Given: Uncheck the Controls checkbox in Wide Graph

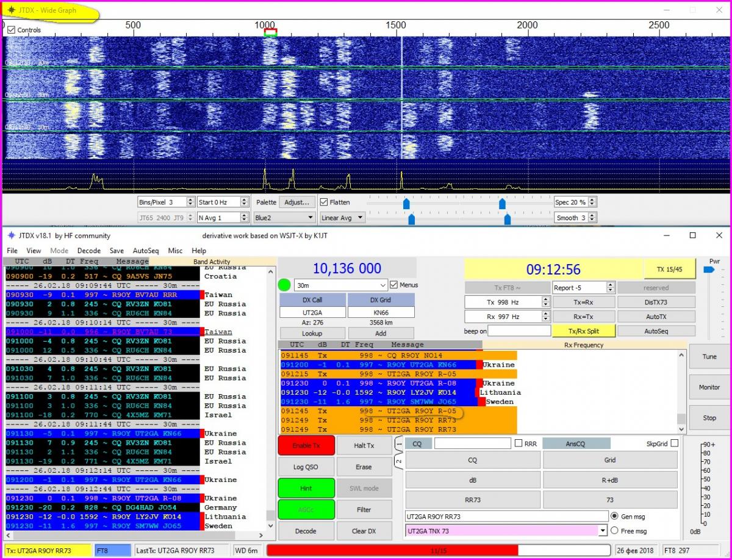Looking at the screenshot, I should coord(11,30).
